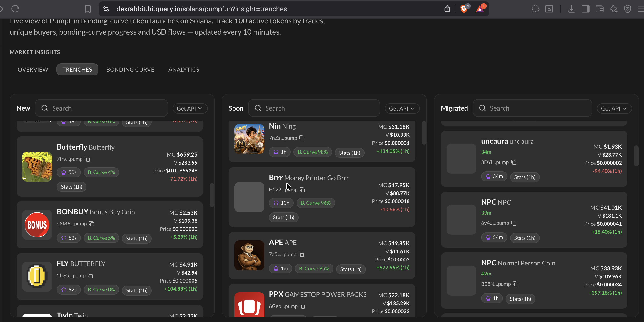This screenshot has height=322, width=644.
Task: Copy the APE token address
Action: pos(301,254)
